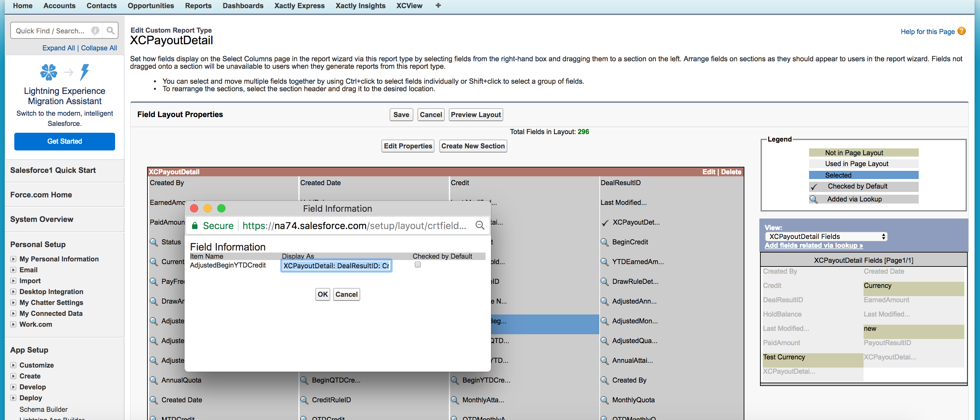Click the lookup icon beside MonthlyAtta...
This screenshot has height=420, width=980.
click(x=455, y=400)
